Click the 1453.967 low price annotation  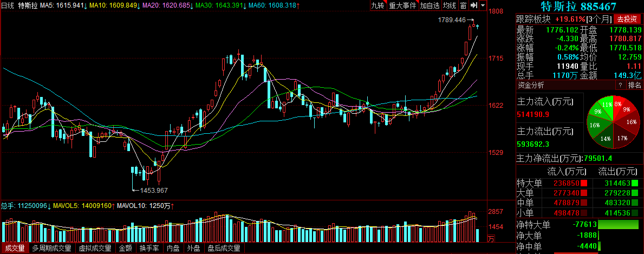154,190
